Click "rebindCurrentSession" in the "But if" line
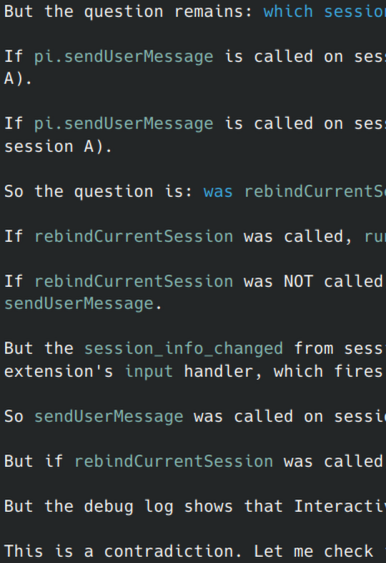Screen dimensions: 386x563 pyautogui.click(x=173, y=461)
